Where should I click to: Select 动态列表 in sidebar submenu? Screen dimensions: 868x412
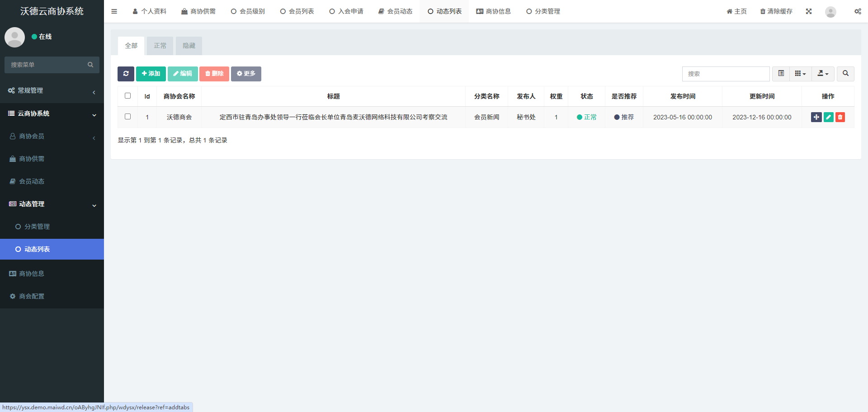pyautogui.click(x=52, y=249)
